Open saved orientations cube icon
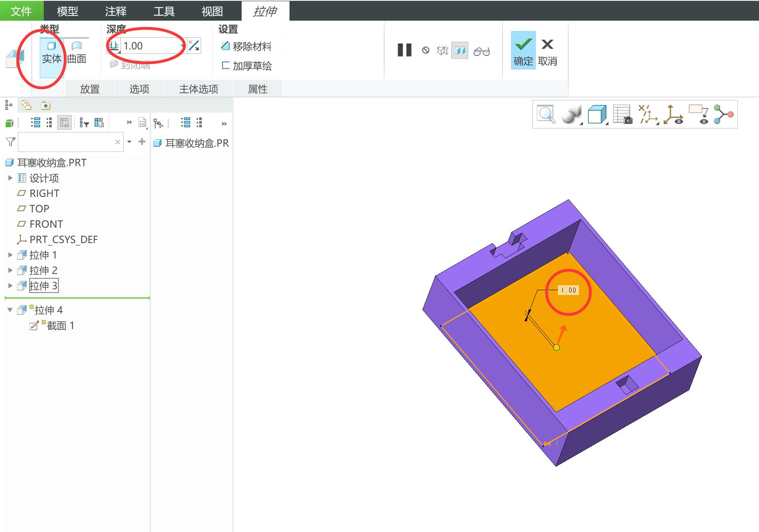 point(598,114)
